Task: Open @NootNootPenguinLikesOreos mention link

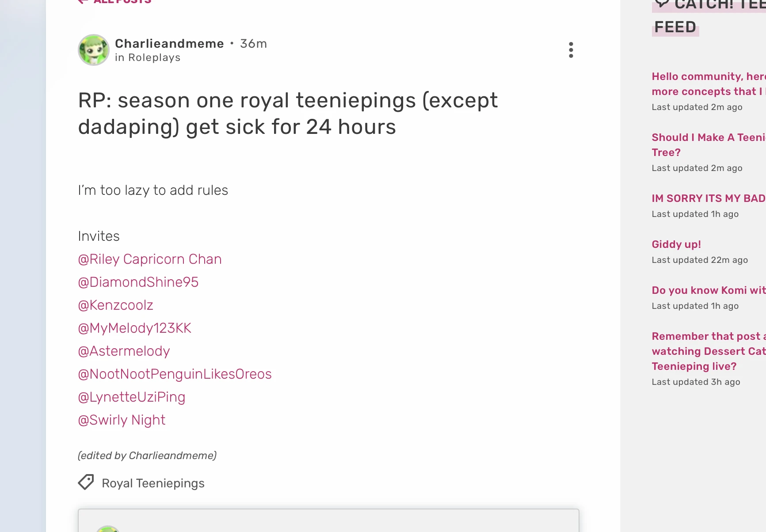Action: 175,374
